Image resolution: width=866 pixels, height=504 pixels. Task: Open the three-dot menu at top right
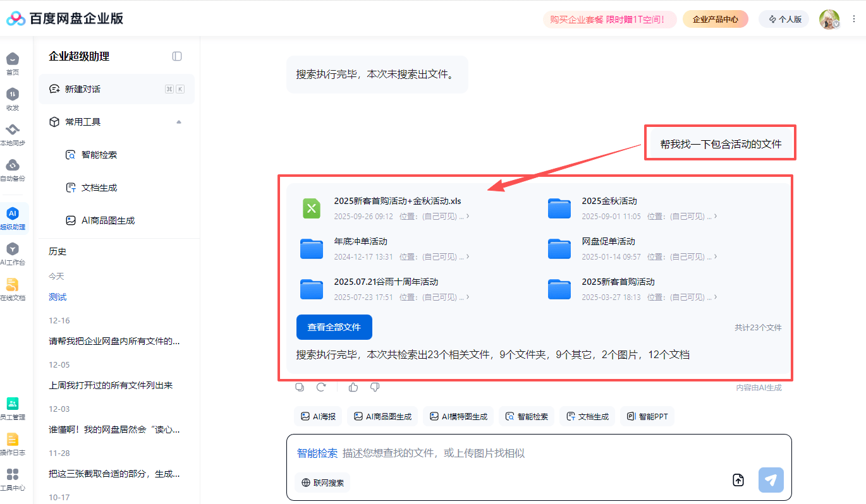point(854,20)
